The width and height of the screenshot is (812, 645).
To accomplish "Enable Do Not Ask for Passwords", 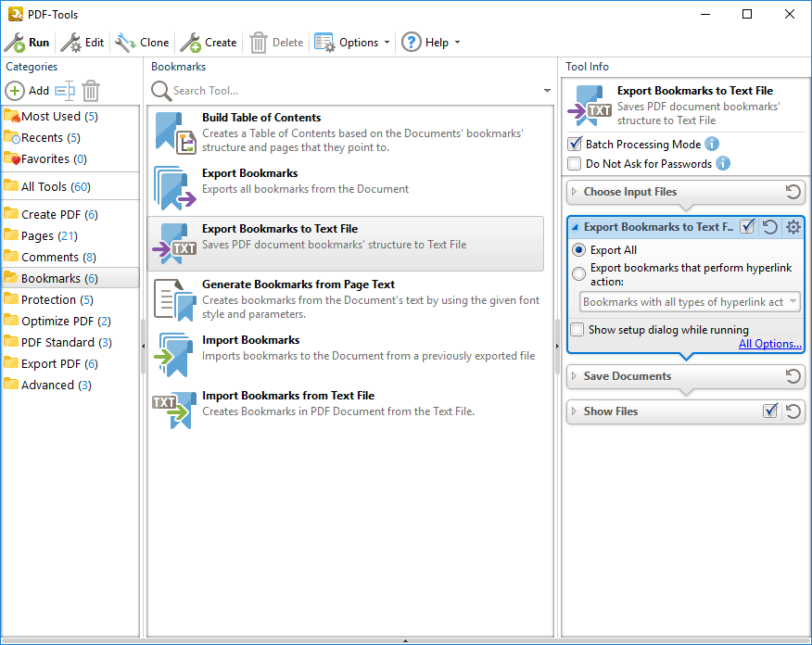I will click(575, 164).
